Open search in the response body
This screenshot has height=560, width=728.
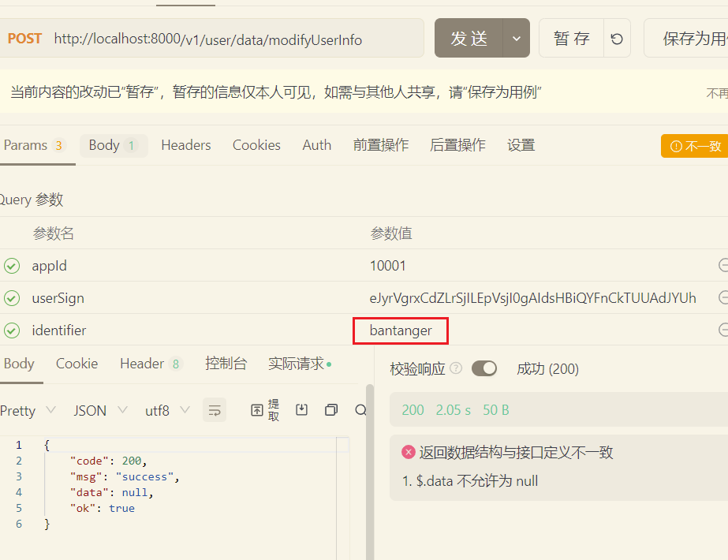coord(360,410)
